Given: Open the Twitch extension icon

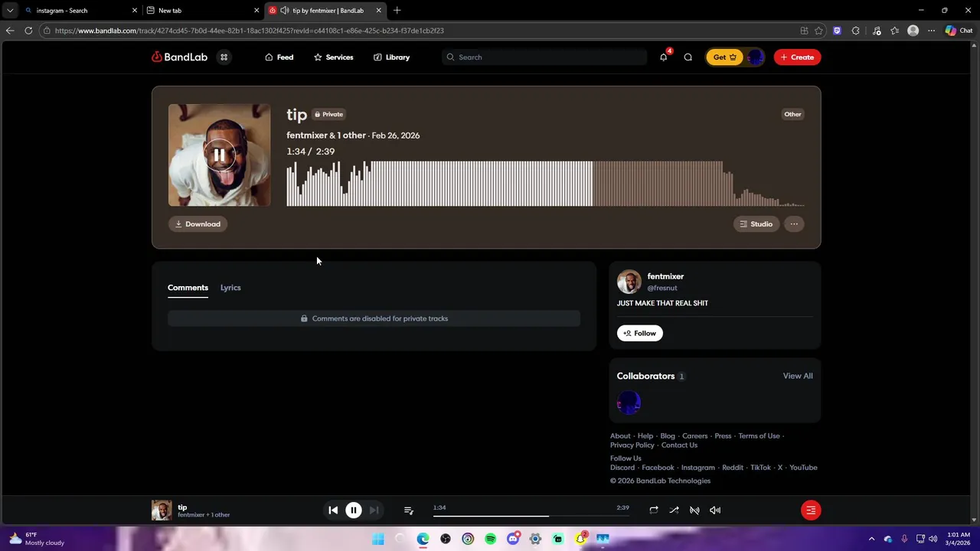Looking at the screenshot, I should click(x=837, y=31).
